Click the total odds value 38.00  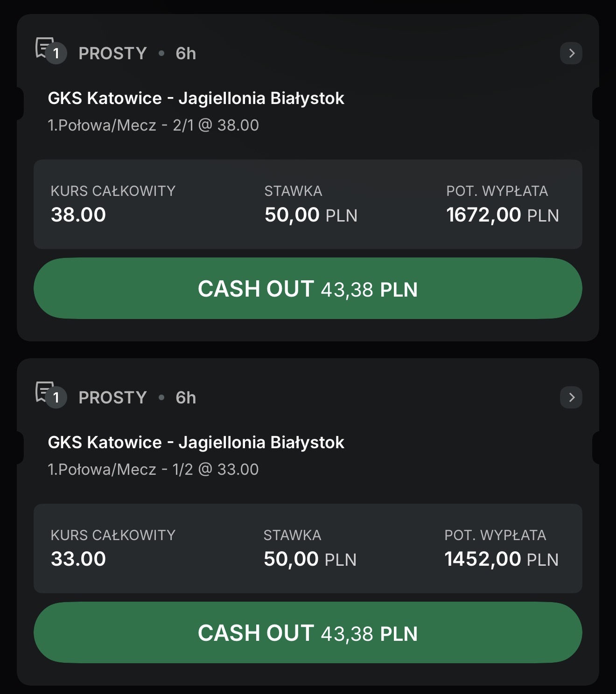click(78, 215)
